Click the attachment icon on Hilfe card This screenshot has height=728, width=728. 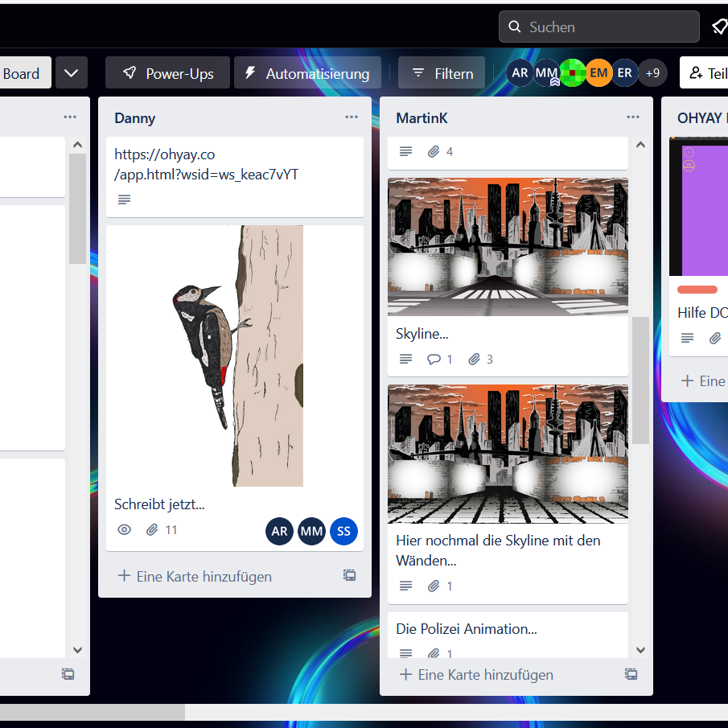click(715, 338)
